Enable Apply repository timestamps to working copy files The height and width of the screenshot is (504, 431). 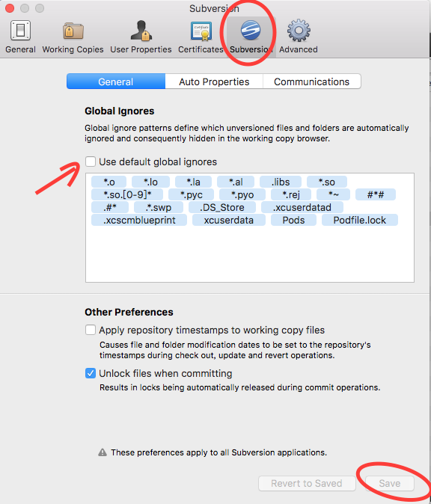(x=91, y=330)
